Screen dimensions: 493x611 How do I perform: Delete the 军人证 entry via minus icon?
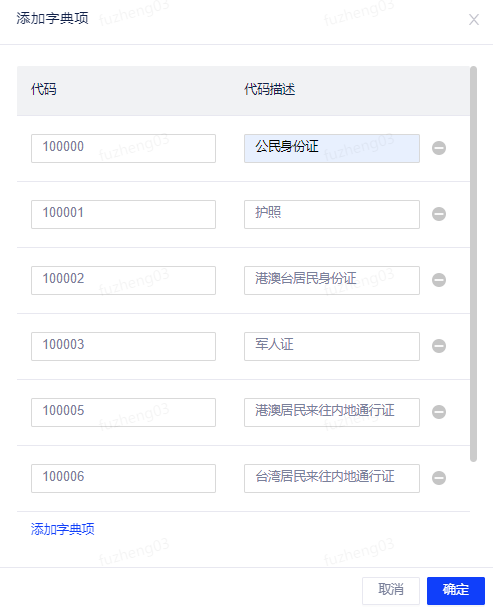[439, 346]
